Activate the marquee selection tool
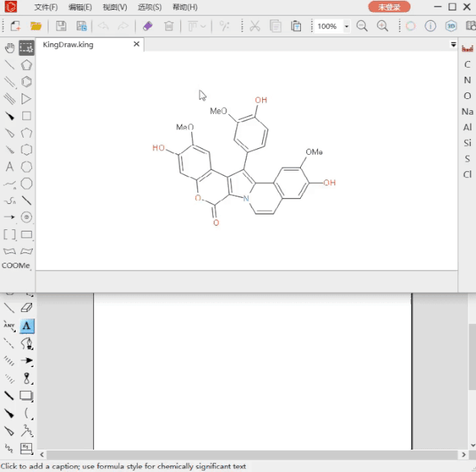The height and width of the screenshot is (472, 476). click(x=26, y=48)
